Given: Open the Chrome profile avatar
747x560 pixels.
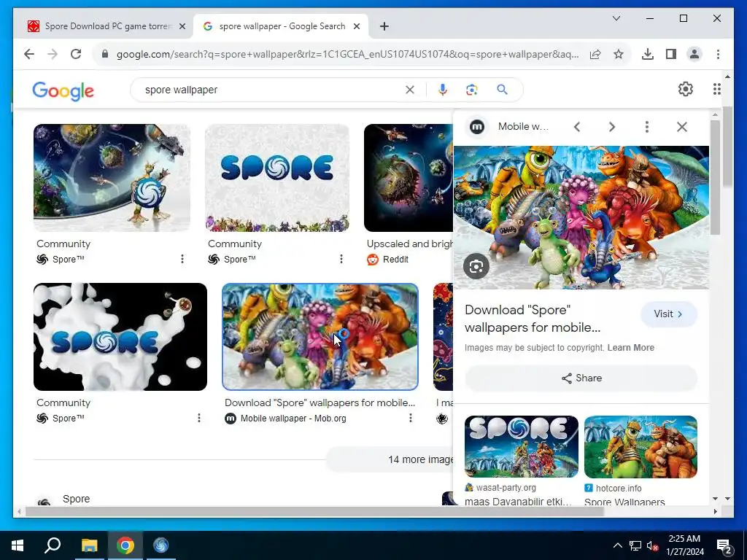Looking at the screenshot, I should pyautogui.click(x=694, y=54).
